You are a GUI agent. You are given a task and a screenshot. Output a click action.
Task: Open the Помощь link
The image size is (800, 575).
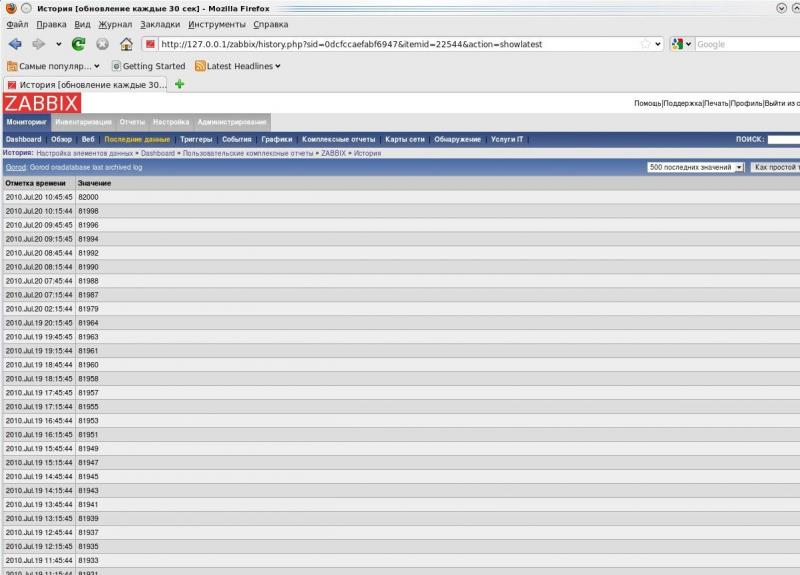647,104
